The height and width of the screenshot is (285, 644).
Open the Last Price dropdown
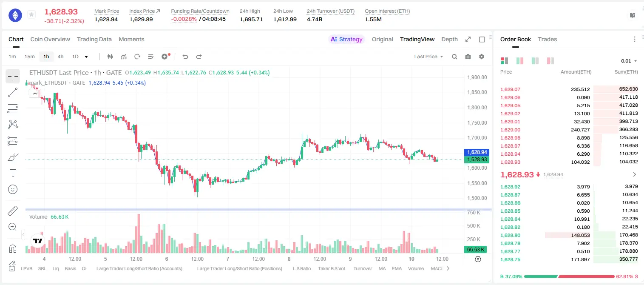coord(428,57)
